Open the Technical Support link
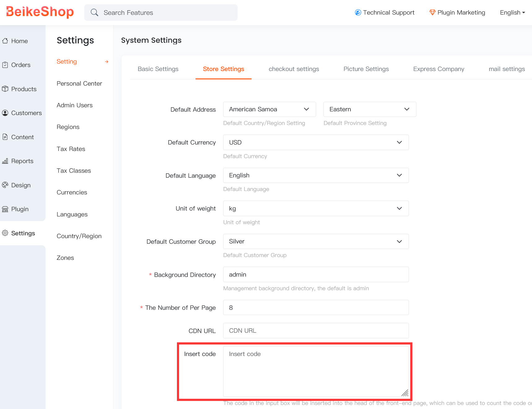Screen dimensions: 532x409 point(385,13)
